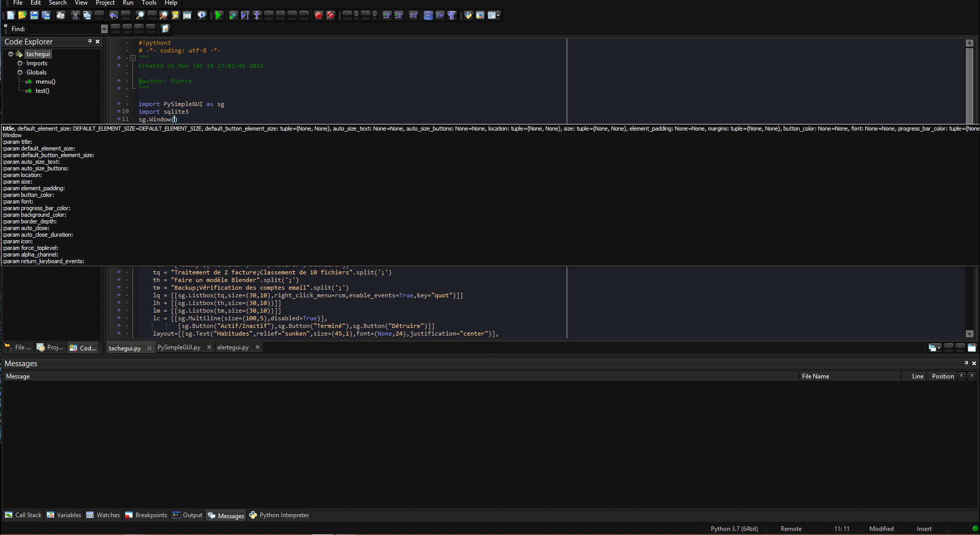Pin the Code Explorer panel

pyautogui.click(x=90, y=41)
